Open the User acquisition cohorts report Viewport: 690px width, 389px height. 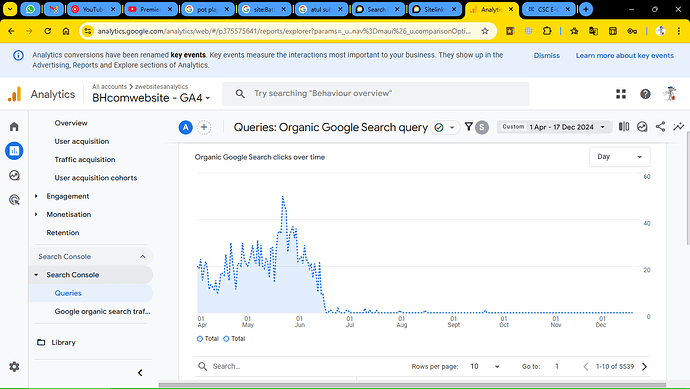pyautogui.click(x=95, y=178)
